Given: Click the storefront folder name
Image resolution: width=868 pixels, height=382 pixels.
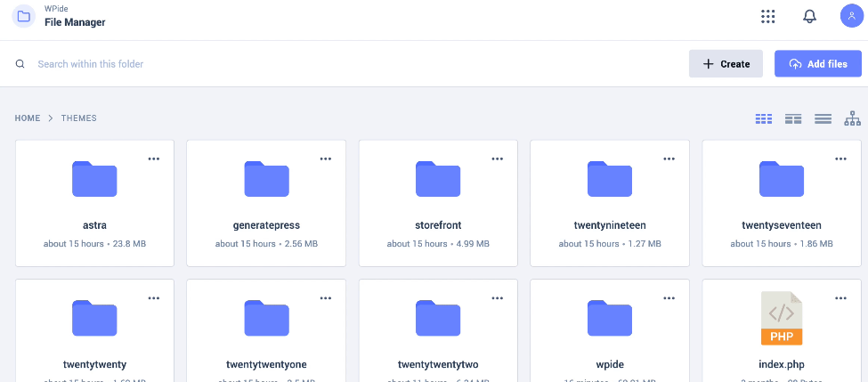Looking at the screenshot, I should coord(438,225).
